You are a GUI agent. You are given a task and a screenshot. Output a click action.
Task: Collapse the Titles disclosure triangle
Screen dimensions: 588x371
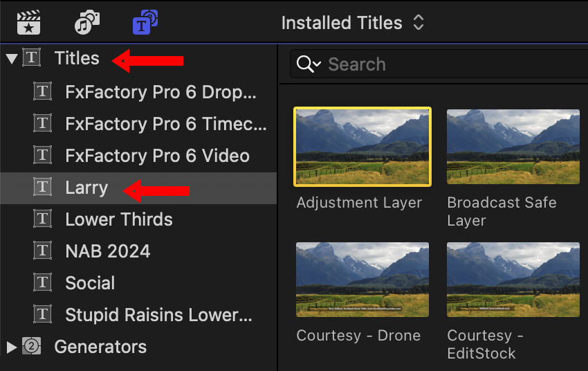[11, 59]
